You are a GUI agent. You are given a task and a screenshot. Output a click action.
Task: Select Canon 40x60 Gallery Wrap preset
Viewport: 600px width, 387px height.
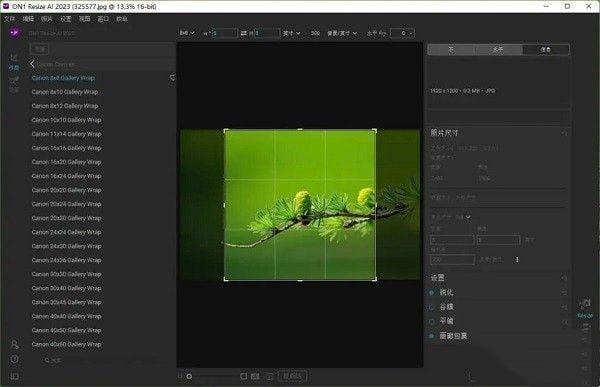coord(66,345)
